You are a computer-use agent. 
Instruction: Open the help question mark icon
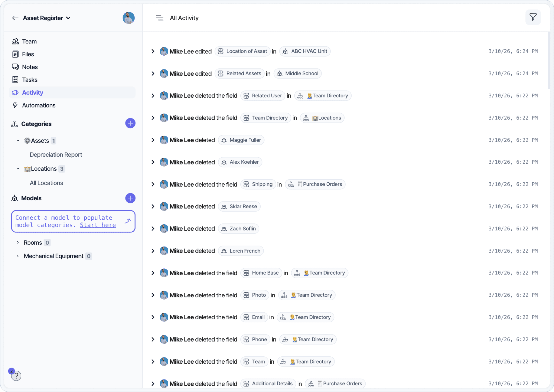point(16,376)
